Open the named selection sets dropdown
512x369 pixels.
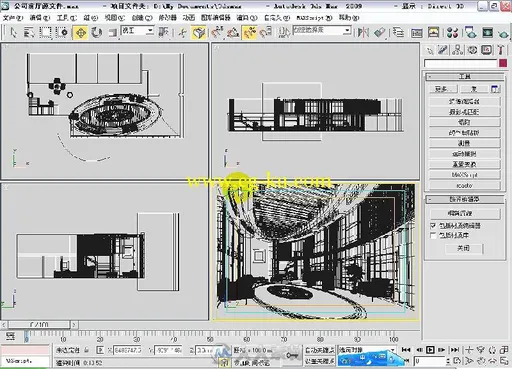coord(322,31)
